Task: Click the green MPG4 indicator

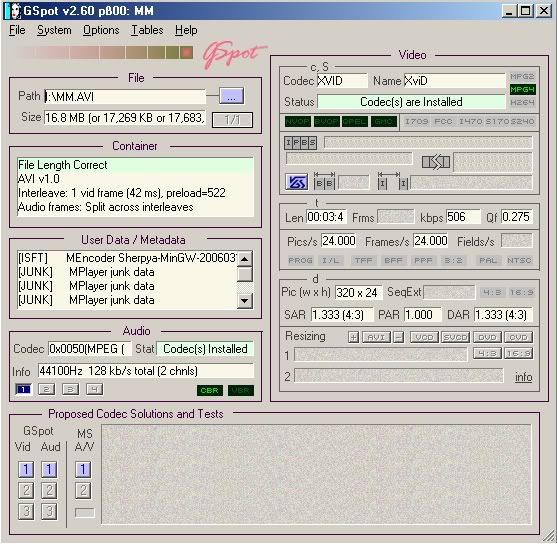Action: click(522, 89)
